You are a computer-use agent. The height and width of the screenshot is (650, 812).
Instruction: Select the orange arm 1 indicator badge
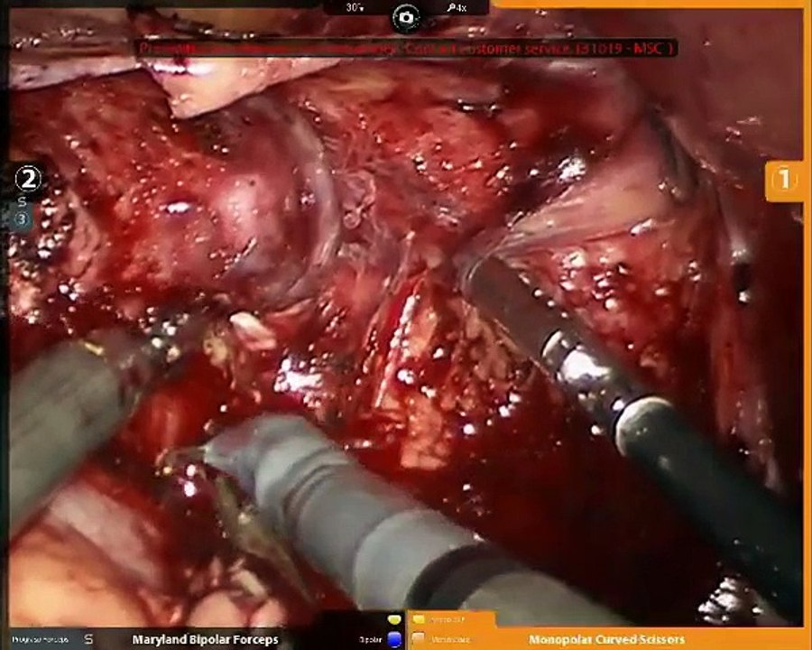[x=785, y=180]
